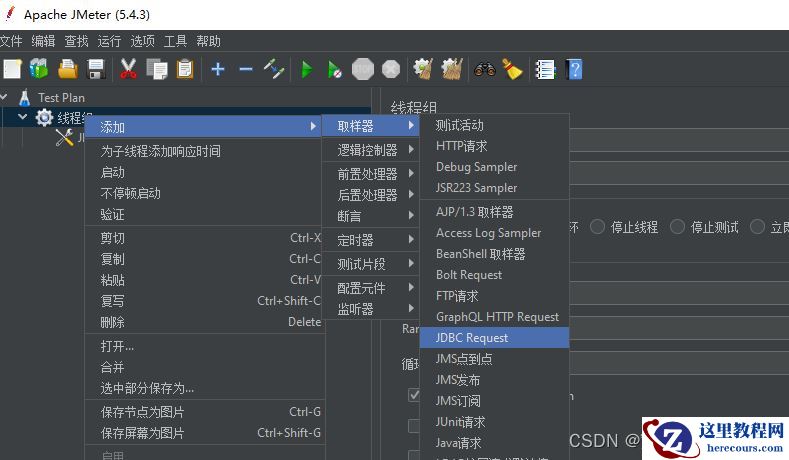Save the test plan with floppy icon

coord(96,69)
